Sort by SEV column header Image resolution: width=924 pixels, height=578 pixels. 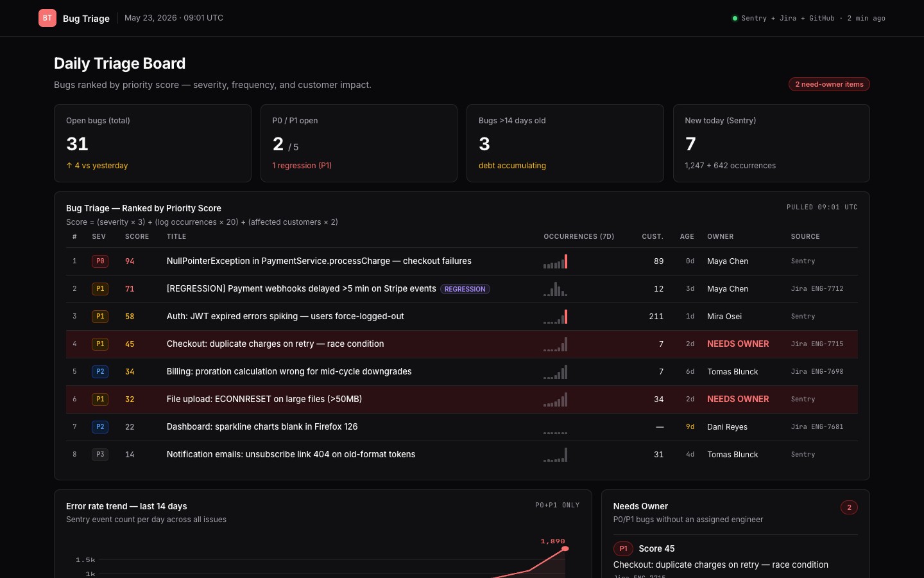pyautogui.click(x=99, y=237)
